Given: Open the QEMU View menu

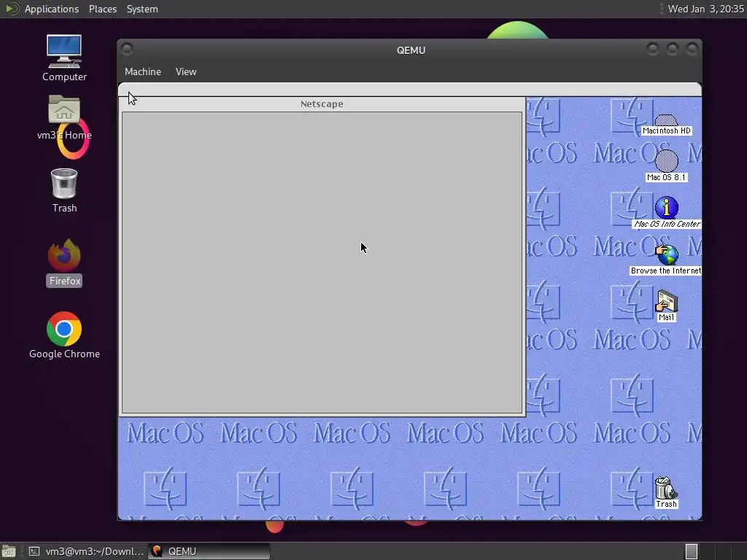Looking at the screenshot, I should tap(186, 71).
